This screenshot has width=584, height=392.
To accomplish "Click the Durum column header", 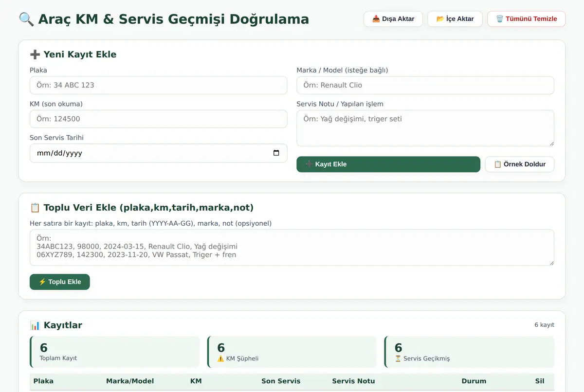I will [474, 381].
